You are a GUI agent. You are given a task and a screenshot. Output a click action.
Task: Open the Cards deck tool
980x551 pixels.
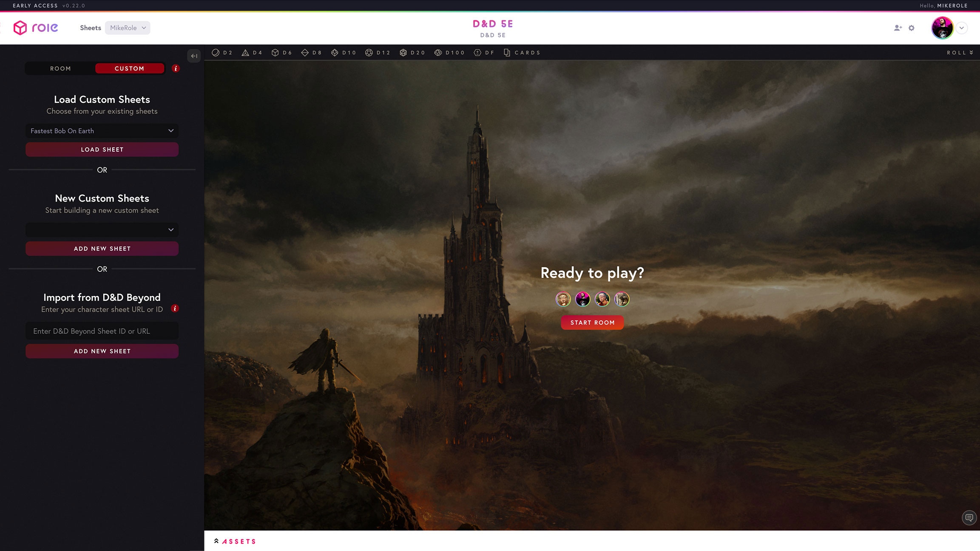point(522,53)
